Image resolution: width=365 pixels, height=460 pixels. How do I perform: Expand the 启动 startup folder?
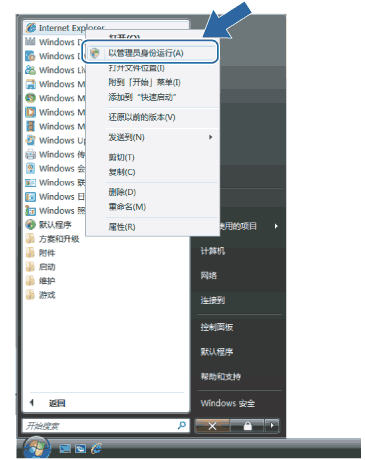click(x=40, y=267)
